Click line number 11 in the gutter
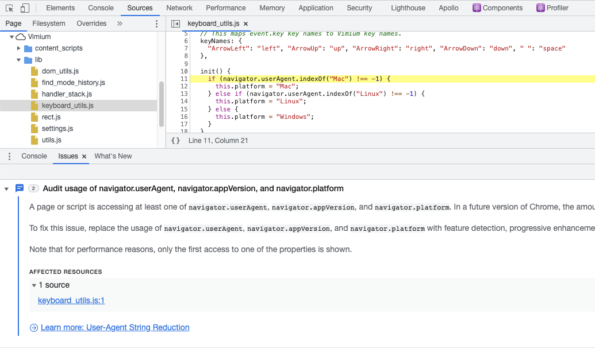Screen dimensions: 595x364 click(184, 79)
